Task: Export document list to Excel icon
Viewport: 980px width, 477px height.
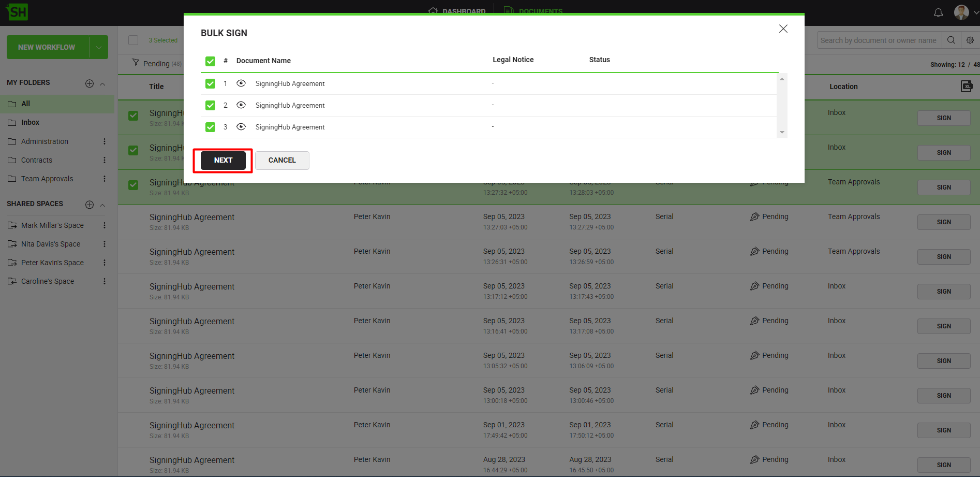Action: click(966, 86)
